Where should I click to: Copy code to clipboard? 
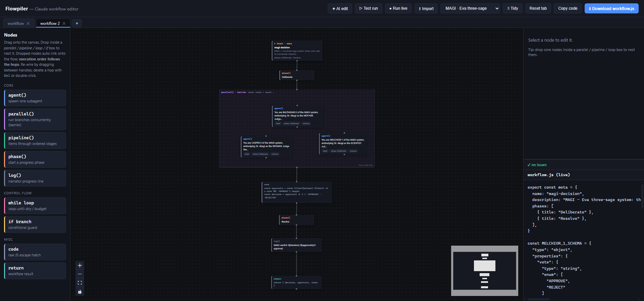[x=568, y=8]
